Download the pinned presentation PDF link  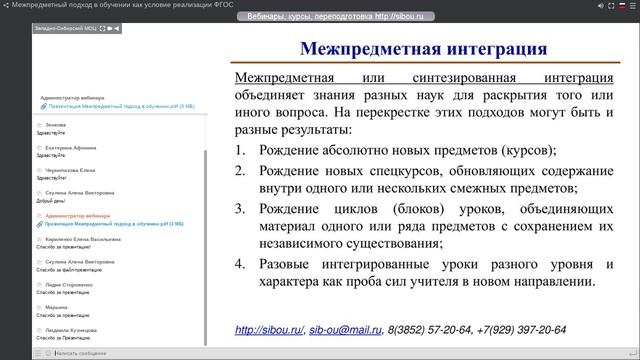point(122,106)
